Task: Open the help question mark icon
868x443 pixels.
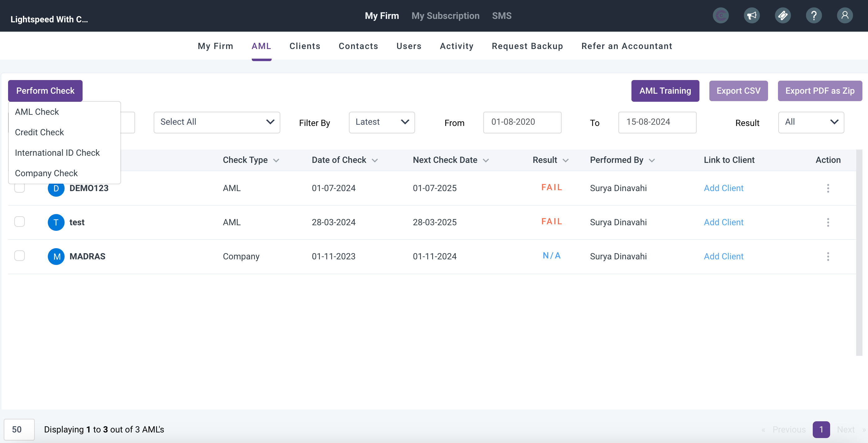Action: (x=813, y=16)
